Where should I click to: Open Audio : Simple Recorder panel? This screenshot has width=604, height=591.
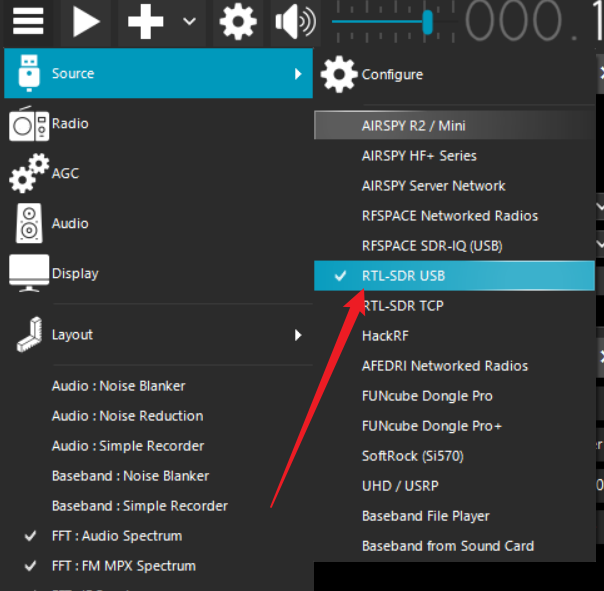coord(127,446)
